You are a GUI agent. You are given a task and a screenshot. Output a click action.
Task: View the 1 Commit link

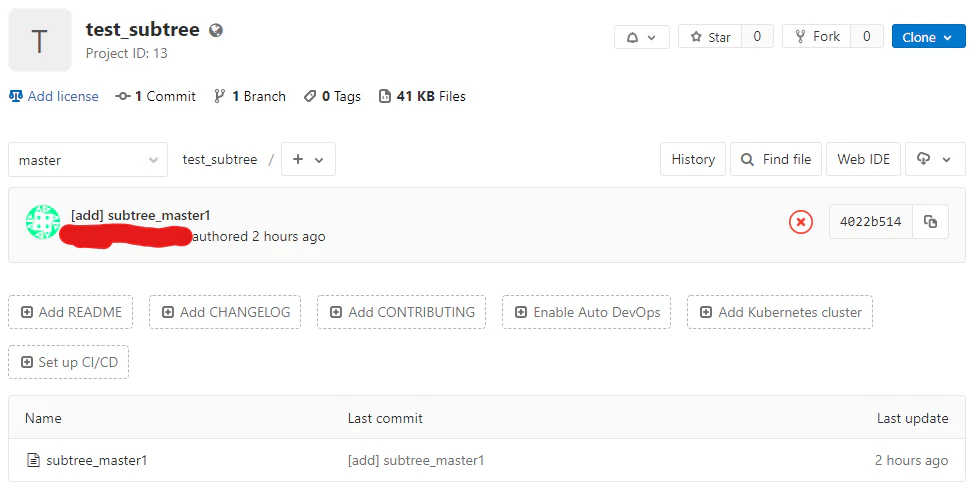pos(156,96)
